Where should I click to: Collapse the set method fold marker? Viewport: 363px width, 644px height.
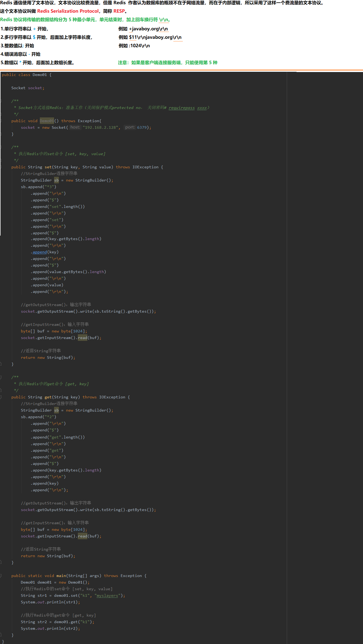coord(1,167)
